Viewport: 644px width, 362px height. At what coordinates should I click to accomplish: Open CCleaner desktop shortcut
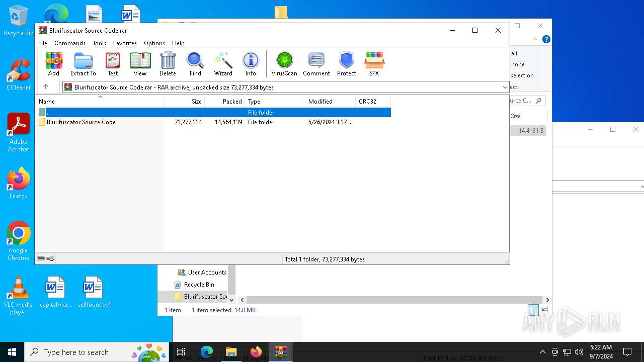[x=19, y=74]
